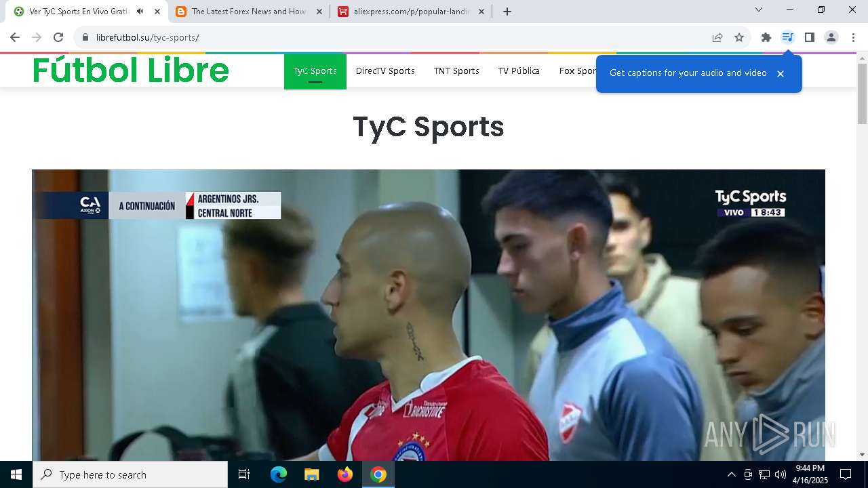Screen dimensions: 868x488
Task: Open File Explorer from taskbar
Action: click(311, 474)
